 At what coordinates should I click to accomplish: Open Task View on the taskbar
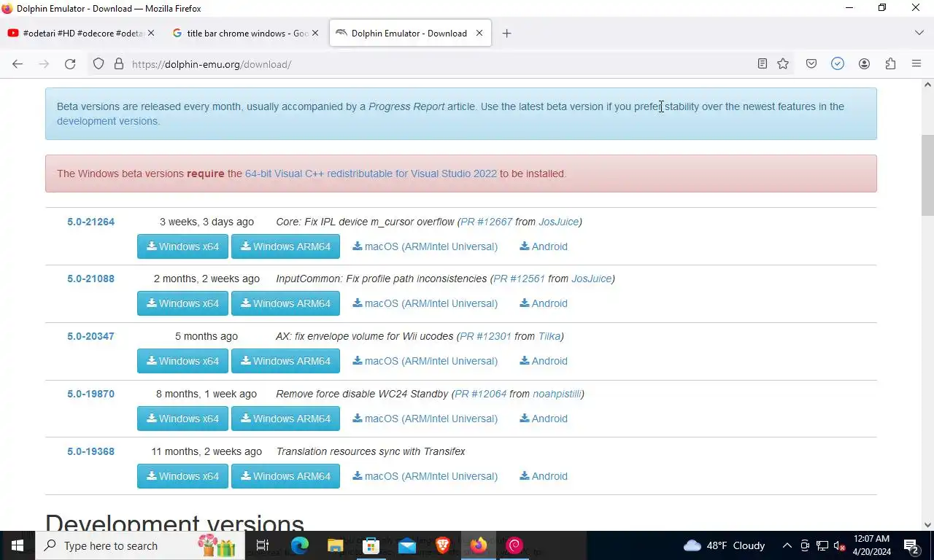(263, 545)
